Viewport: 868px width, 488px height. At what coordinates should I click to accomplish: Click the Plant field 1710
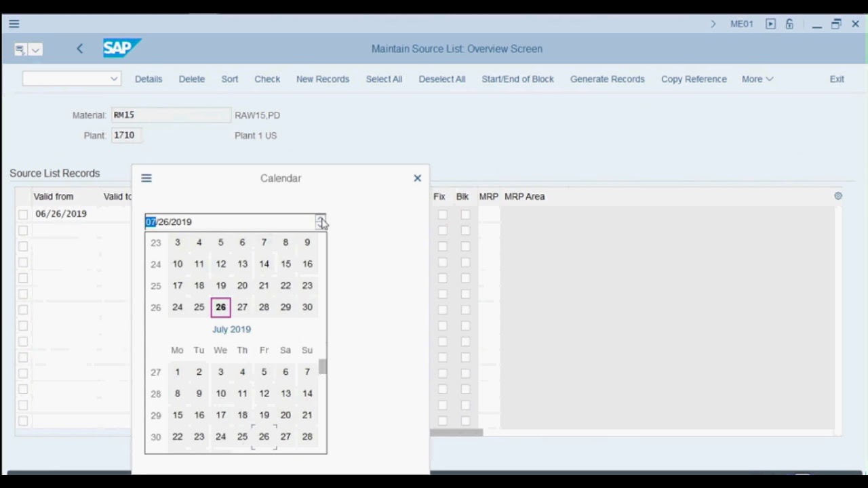[126, 136]
